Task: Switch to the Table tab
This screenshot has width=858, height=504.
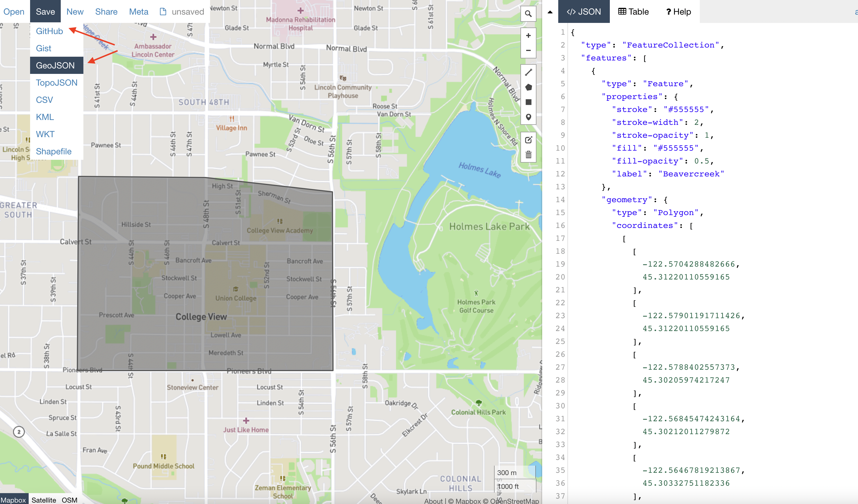Action: click(x=634, y=11)
